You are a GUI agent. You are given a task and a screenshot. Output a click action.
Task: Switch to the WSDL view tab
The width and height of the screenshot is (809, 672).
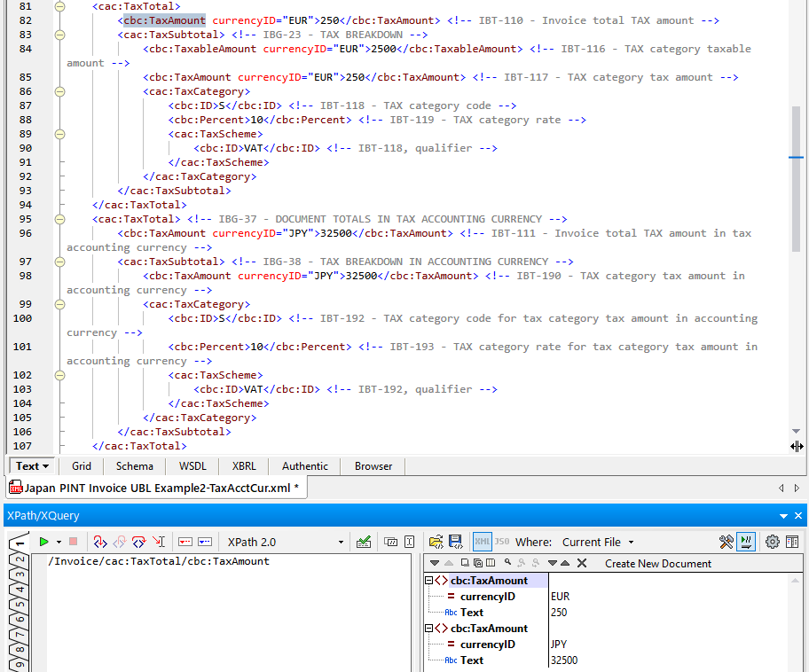click(192, 466)
